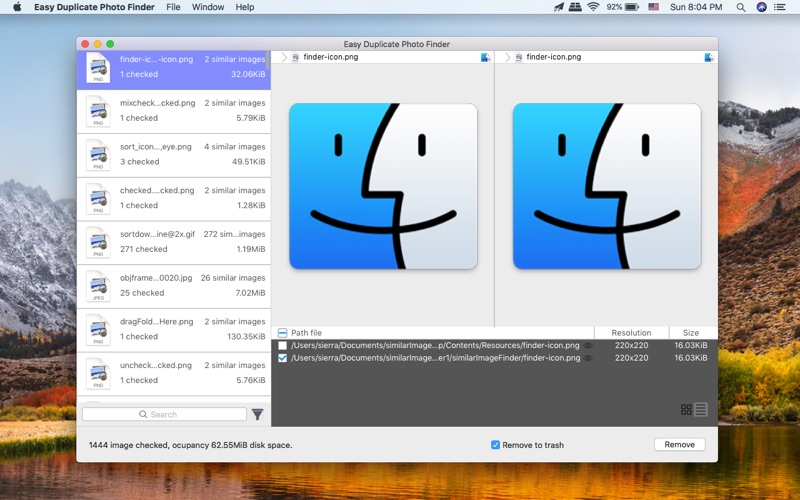Click the eye icon on the second file row
The image size is (800, 500).
click(588, 358)
